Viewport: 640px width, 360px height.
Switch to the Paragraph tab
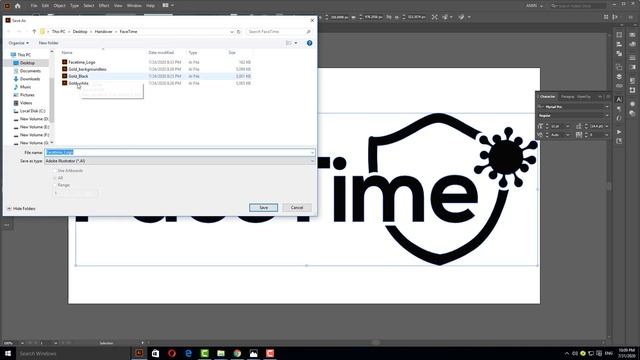pos(567,97)
